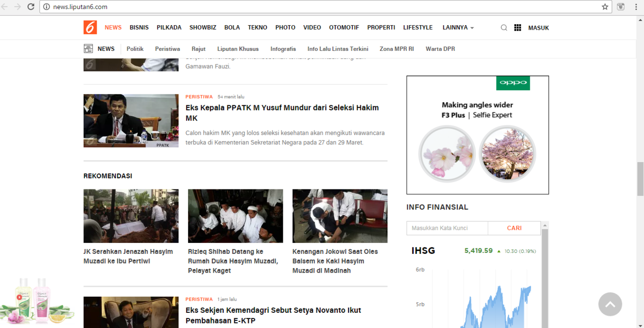Click the Setya Novanto article thumbnail

tap(131, 312)
